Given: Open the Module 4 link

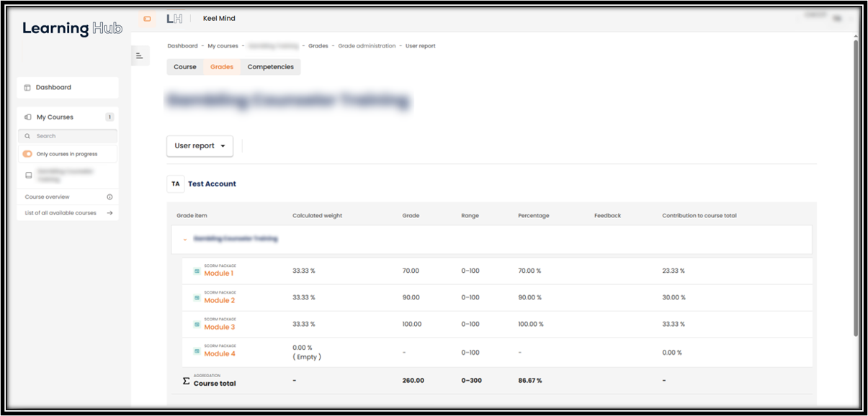Looking at the screenshot, I should click(x=220, y=354).
